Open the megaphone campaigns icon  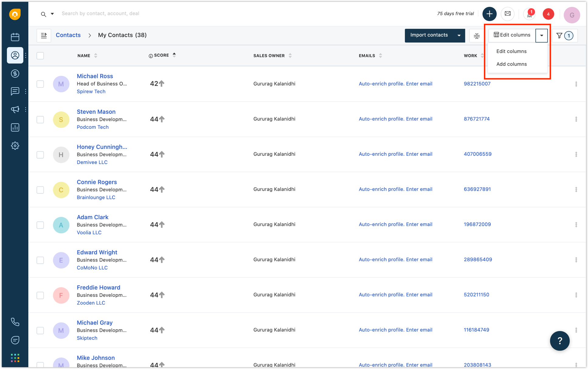(15, 109)
